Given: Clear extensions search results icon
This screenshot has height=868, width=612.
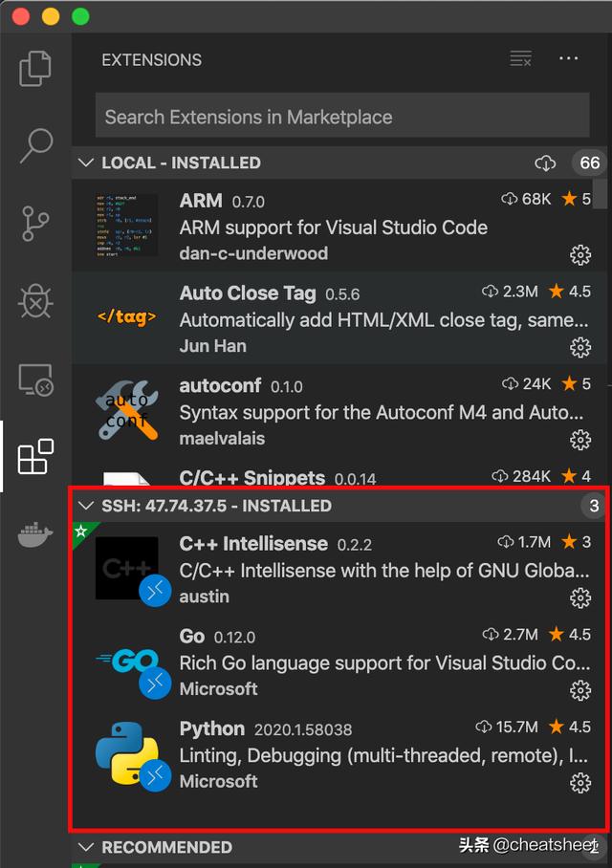Looking at the screenshot, I should coord(520,58).
